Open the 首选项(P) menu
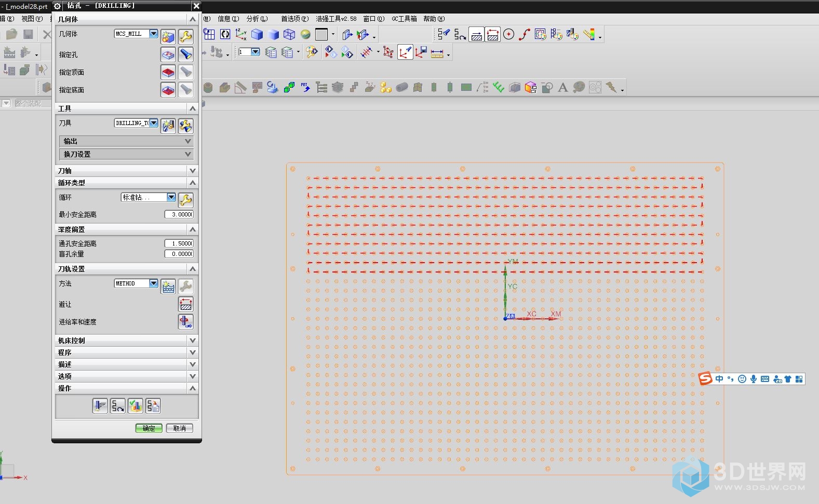This screenshot has height=504, width=819. 295,19
